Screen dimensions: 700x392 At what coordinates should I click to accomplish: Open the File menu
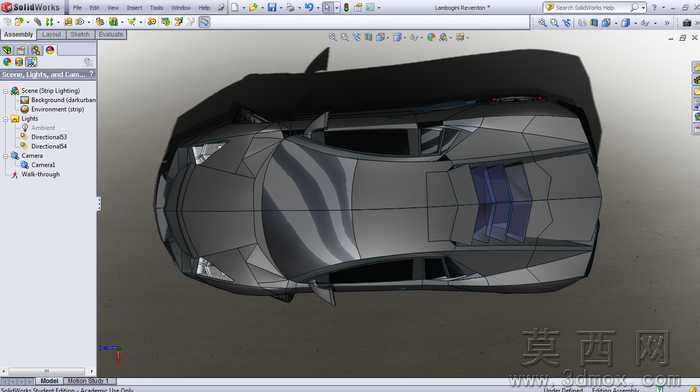77,8
